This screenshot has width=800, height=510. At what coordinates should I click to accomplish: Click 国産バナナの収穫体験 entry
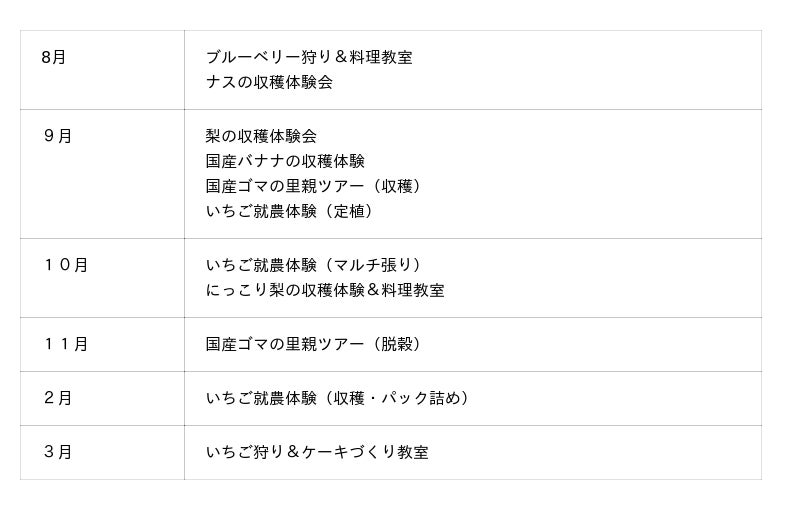285,161
